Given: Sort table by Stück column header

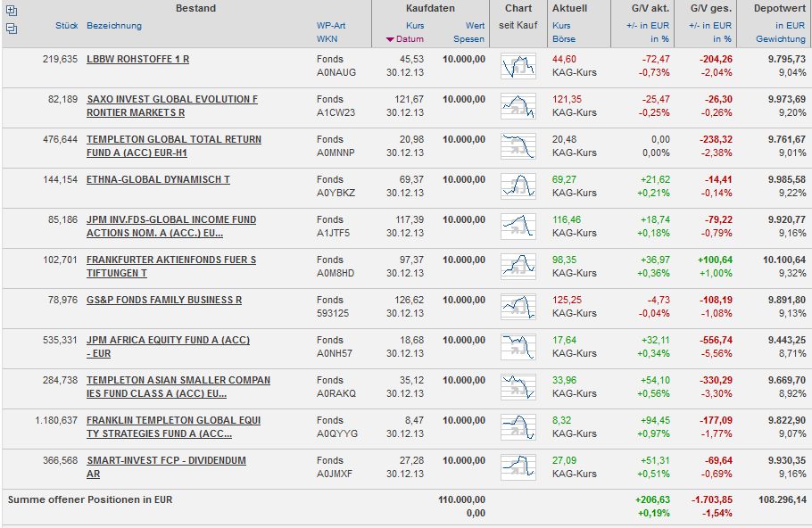Looking at the screenshot, I should (x=67, y=25).
